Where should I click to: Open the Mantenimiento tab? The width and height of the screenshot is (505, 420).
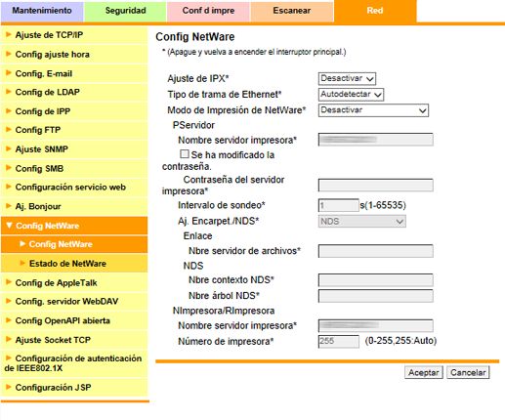[42, 11]
